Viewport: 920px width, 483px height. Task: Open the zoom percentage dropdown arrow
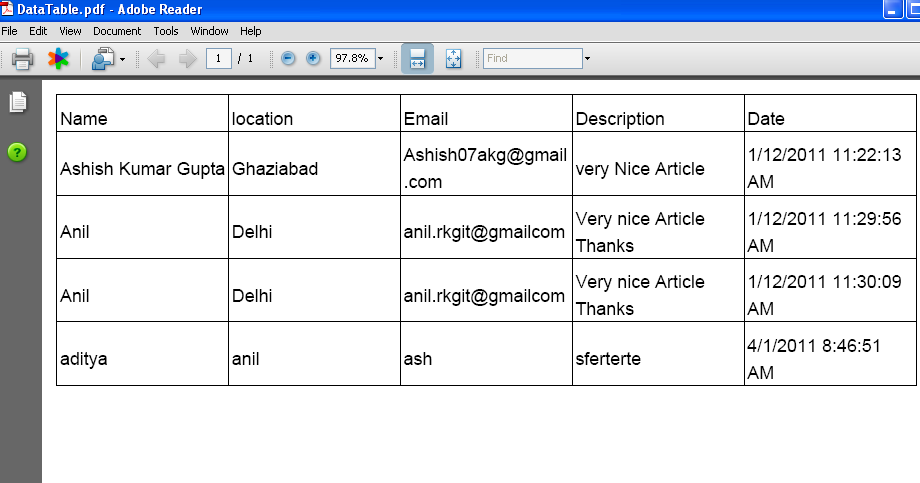pos(380,59)
